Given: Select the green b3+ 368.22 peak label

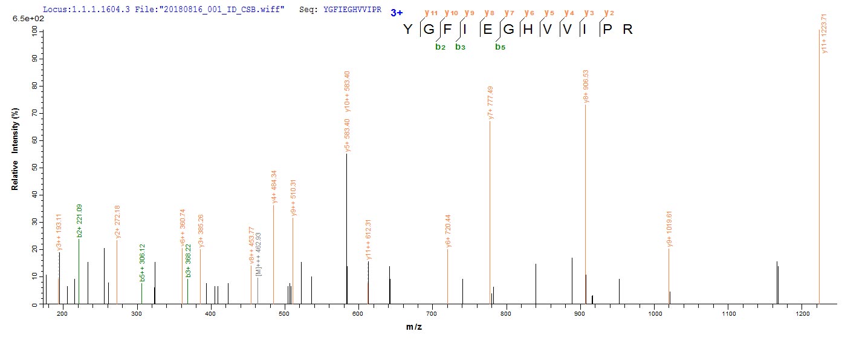Looking at the screenshot, I should (x=188, y=261).
